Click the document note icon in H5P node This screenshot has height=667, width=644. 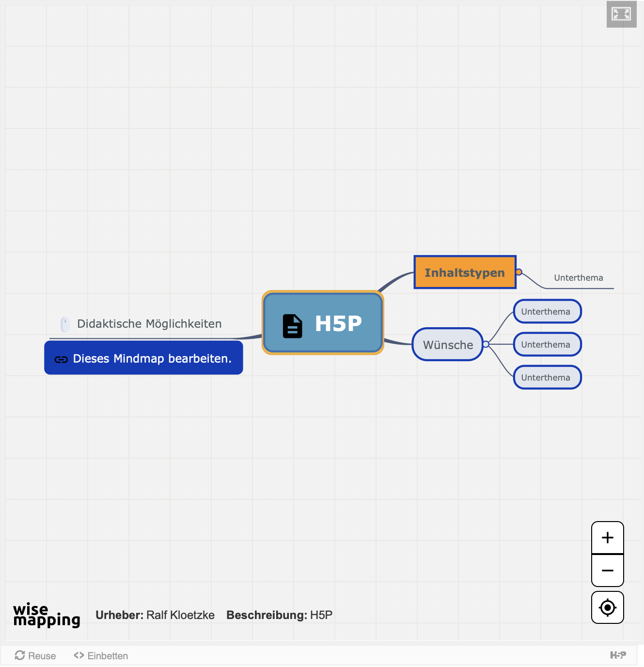pyautogui.click(x=292, y=326)
